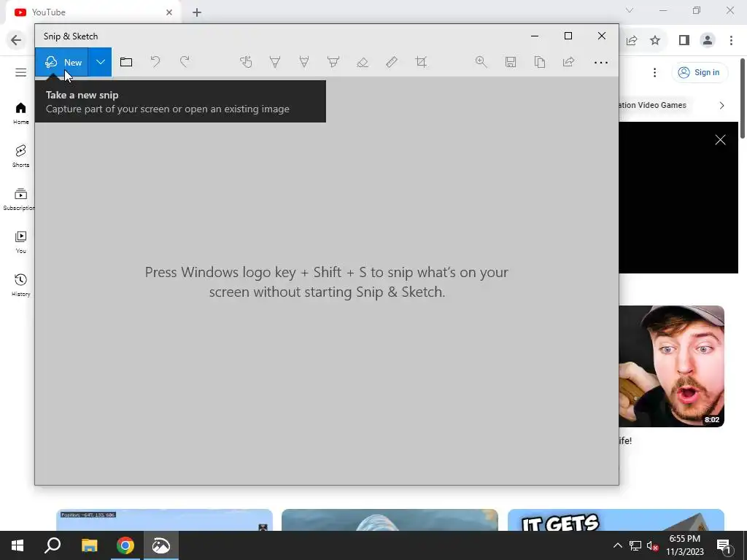Toggle Chrome side panel icon
This screenshot has height=560, width=747.
coord(684,41)
